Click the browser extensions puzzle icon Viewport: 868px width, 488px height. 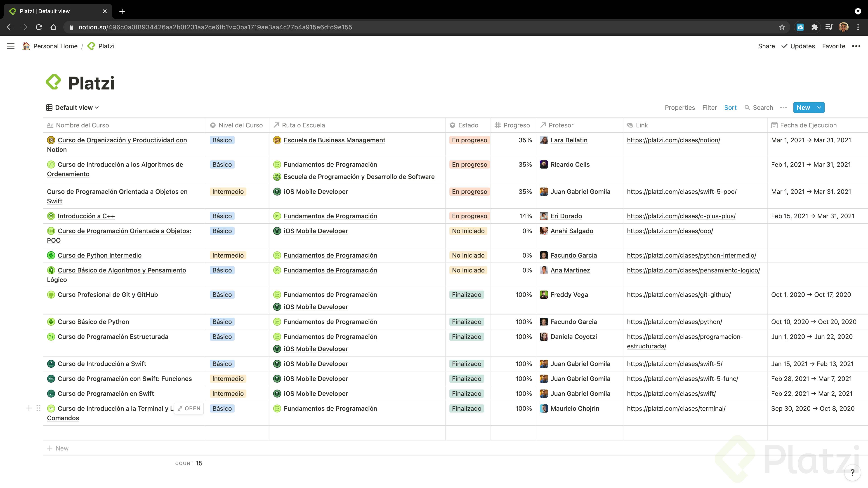pyautogui.click(x=814, y=27)
